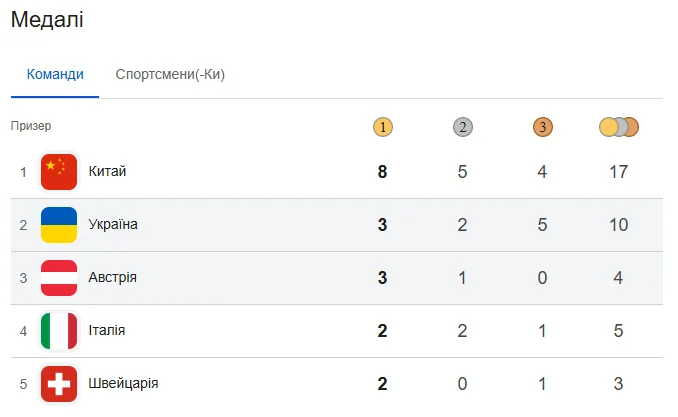
Task: Click the Призер column header
Action: point(31,127)
